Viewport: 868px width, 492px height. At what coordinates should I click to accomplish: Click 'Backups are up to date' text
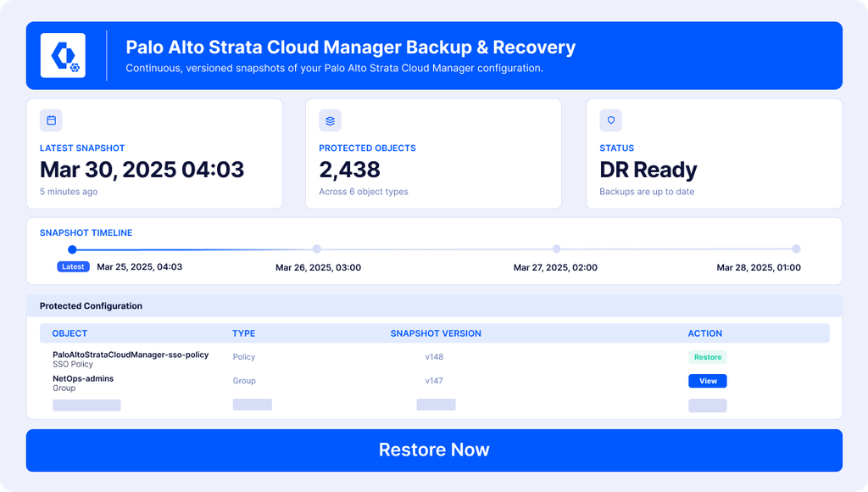click(x=647, y=192)
